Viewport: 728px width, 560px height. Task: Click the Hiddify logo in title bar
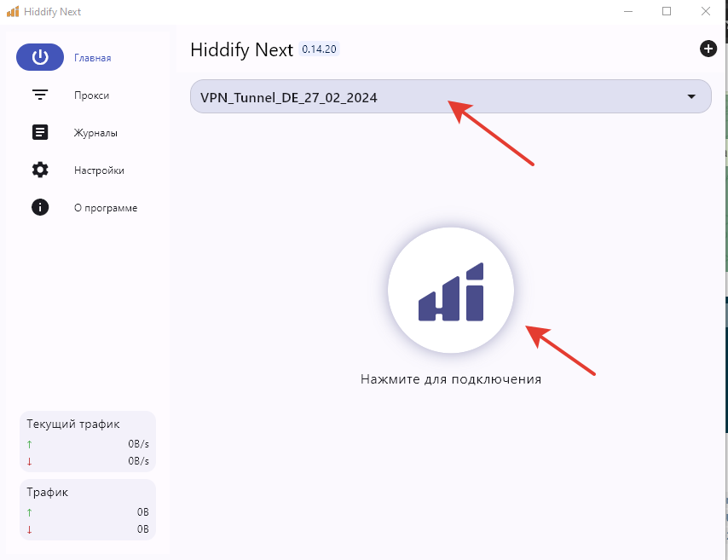13,12
